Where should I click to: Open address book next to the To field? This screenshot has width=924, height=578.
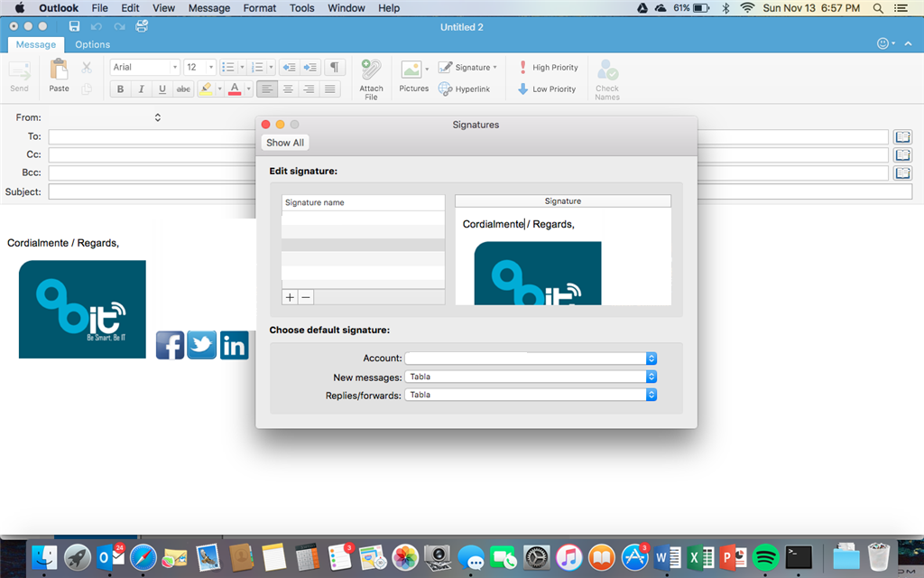902,137
